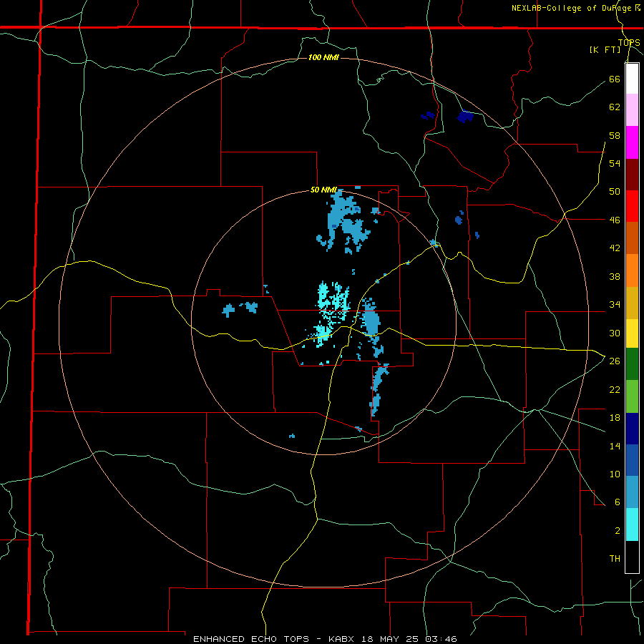
Task: Click the light pink 62 kft swatch
Action: coord(632,110)
